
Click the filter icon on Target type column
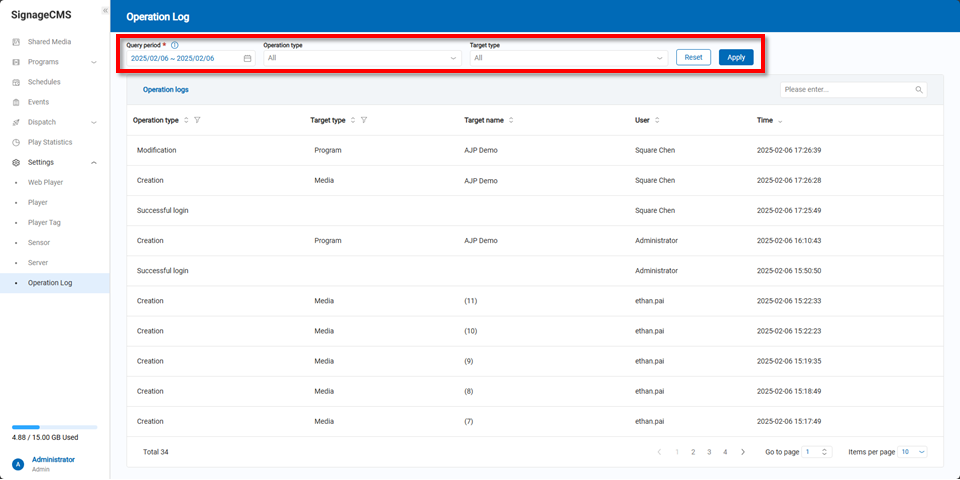click(x=364, y=120)
